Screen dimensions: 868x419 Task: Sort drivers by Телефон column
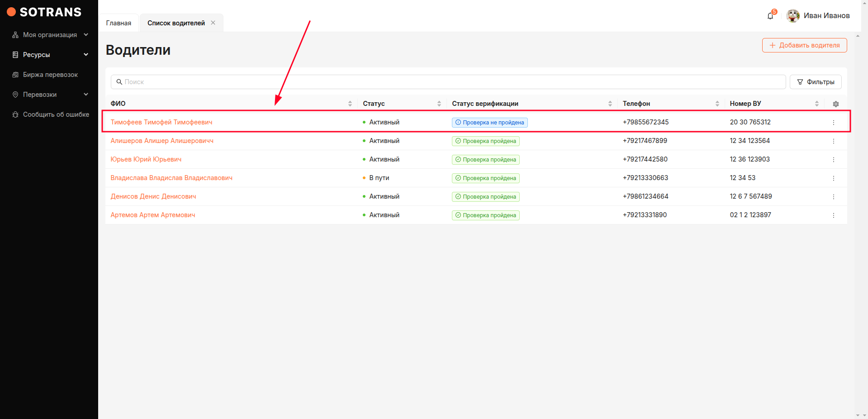coord(717,104)
